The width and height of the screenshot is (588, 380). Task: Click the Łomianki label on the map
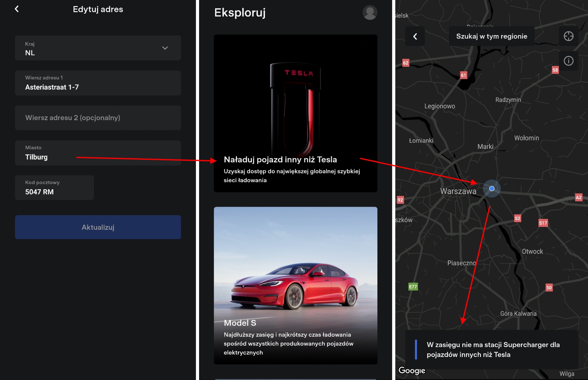pyautogui.click(x=421, y=141)
